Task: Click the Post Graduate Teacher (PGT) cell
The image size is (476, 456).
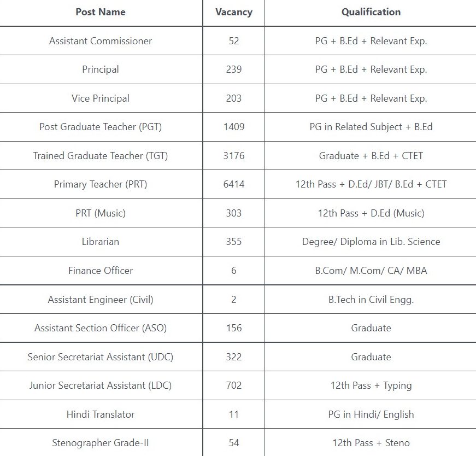Action: [101, 127]
